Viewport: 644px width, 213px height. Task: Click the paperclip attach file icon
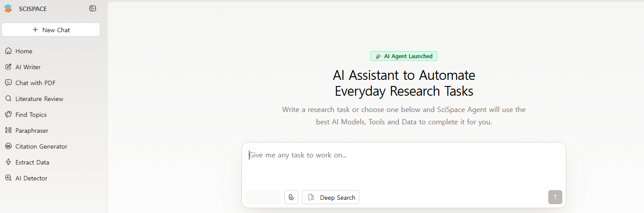(291, 198)
